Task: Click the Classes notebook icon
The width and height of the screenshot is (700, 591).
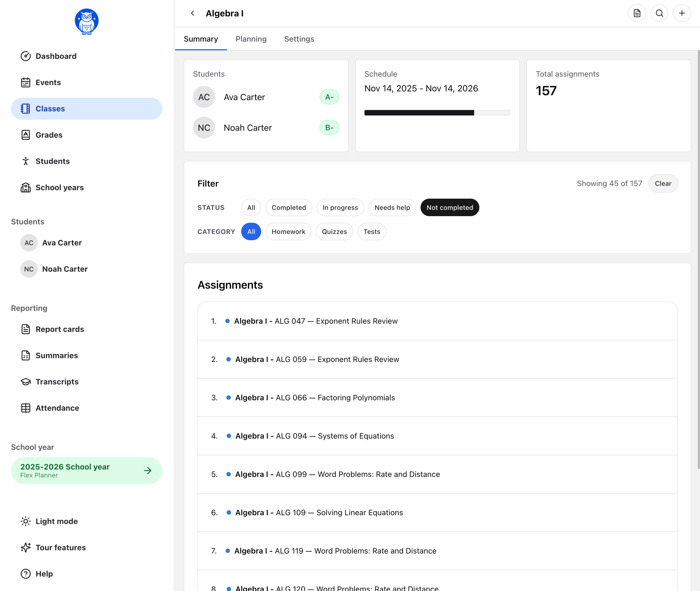Action: 26,109
